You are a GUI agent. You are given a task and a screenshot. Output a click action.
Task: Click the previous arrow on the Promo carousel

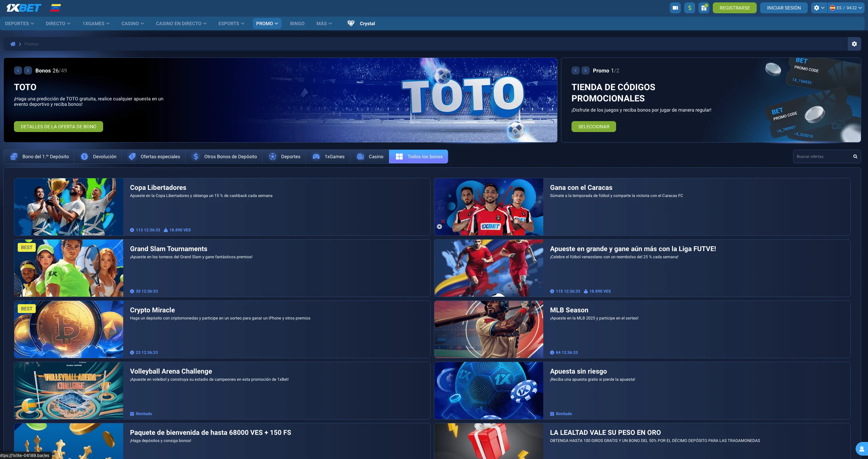click(575, 70)
